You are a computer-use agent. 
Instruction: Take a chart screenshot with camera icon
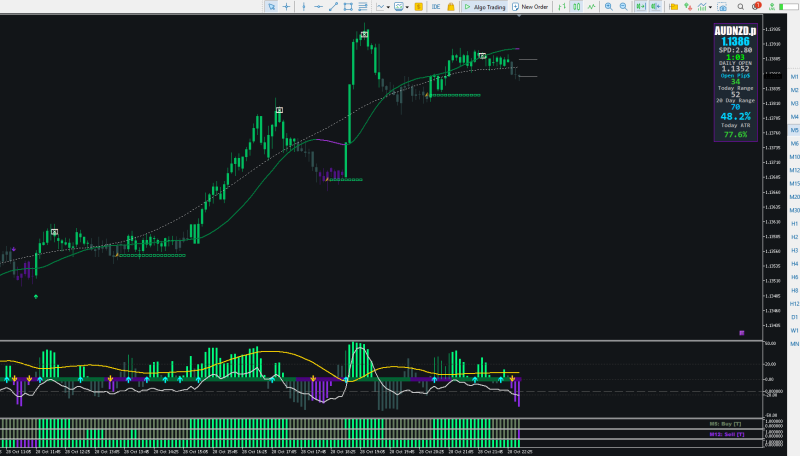click(x=722, y=7)
